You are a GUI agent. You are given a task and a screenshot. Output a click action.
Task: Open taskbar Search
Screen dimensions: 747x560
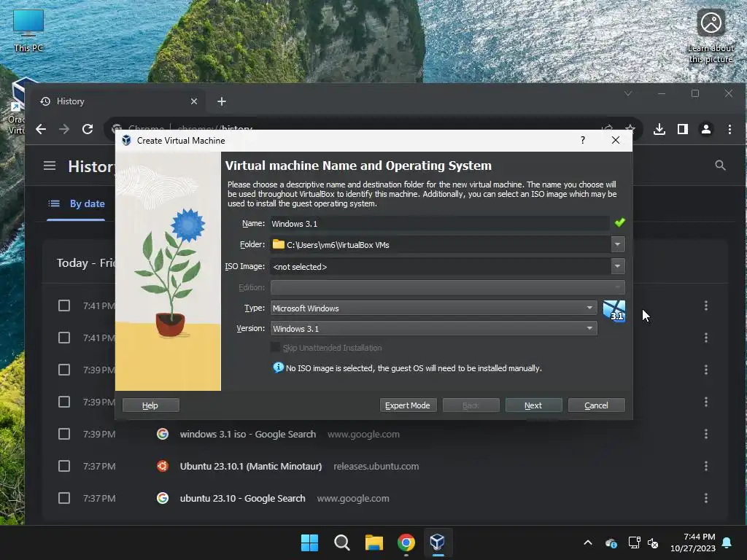(341, 542)
